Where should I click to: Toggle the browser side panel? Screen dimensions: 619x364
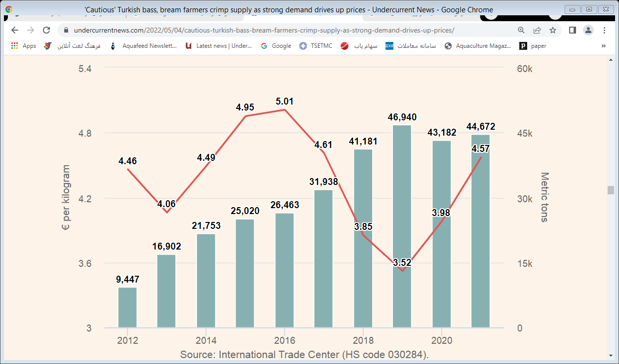573,30
